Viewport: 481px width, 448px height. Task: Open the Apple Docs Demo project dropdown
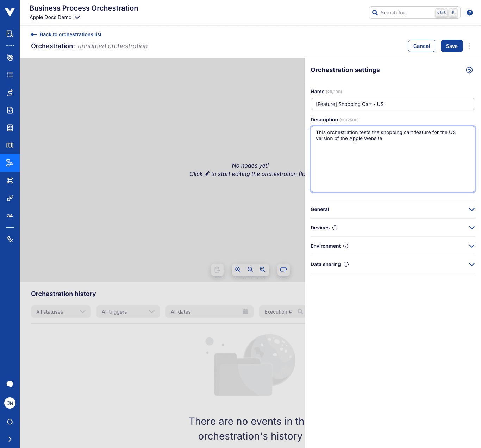click(55, 17)
